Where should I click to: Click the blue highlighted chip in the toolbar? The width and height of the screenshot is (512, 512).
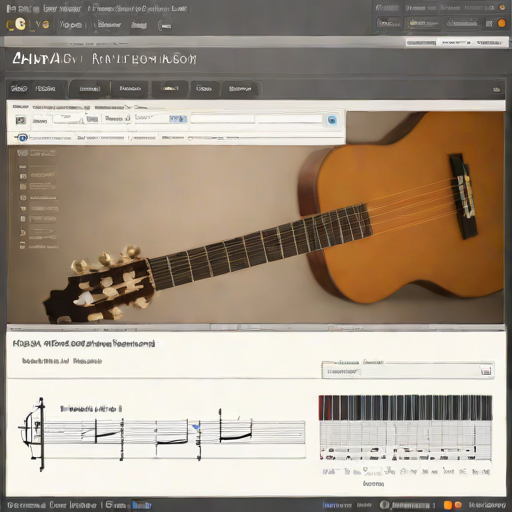tap(178, 119)
